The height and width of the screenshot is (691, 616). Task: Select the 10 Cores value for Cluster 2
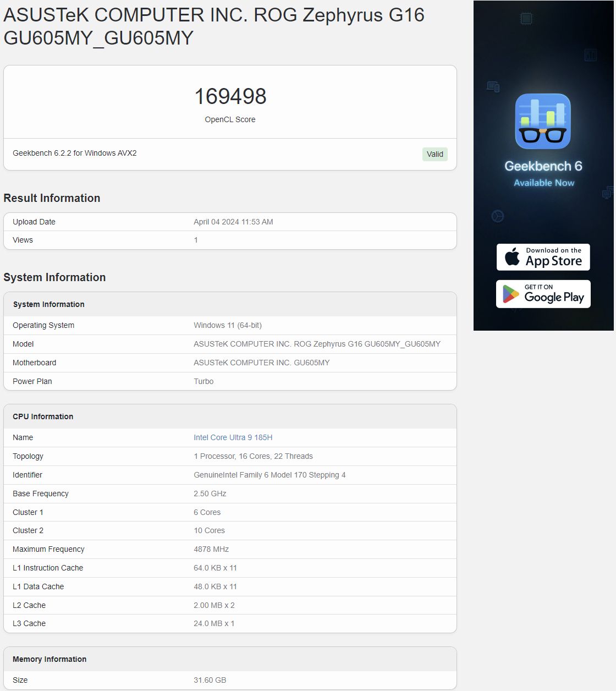(210, 530)
